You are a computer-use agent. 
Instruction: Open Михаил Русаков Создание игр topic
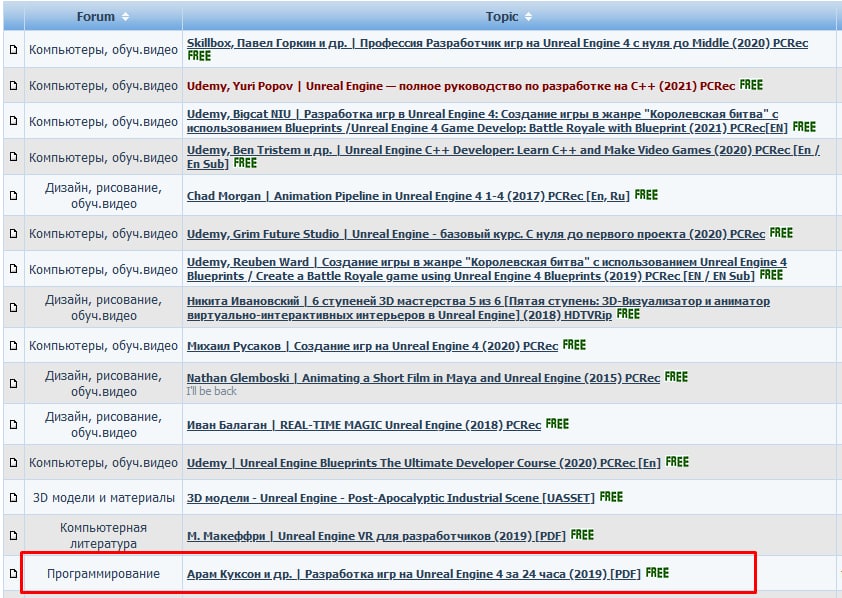(372, 346)
